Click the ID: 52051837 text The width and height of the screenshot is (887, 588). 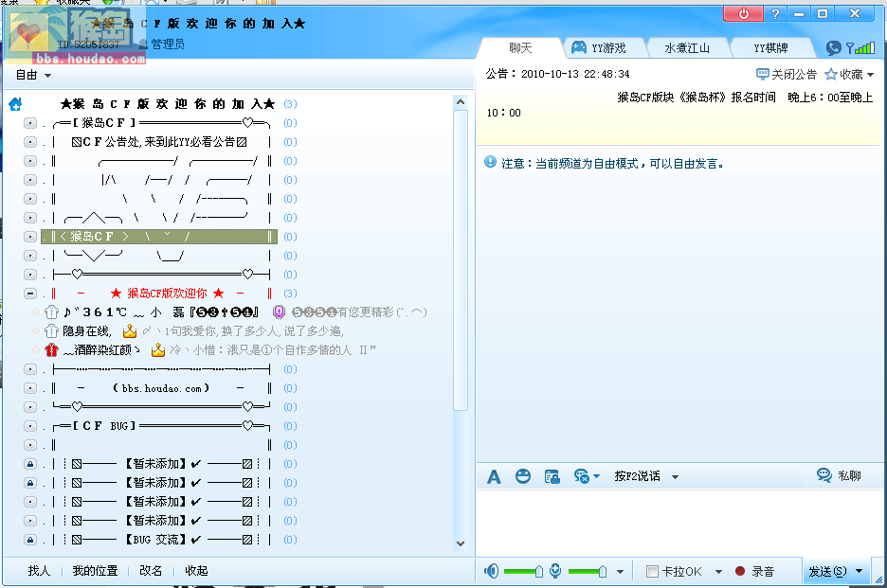pyautogui.click(x=88, y=45)
